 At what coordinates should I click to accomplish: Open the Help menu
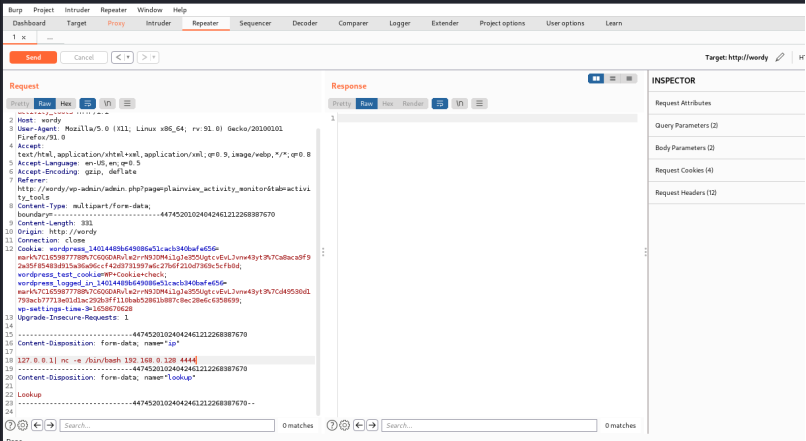tap(179, 10)
